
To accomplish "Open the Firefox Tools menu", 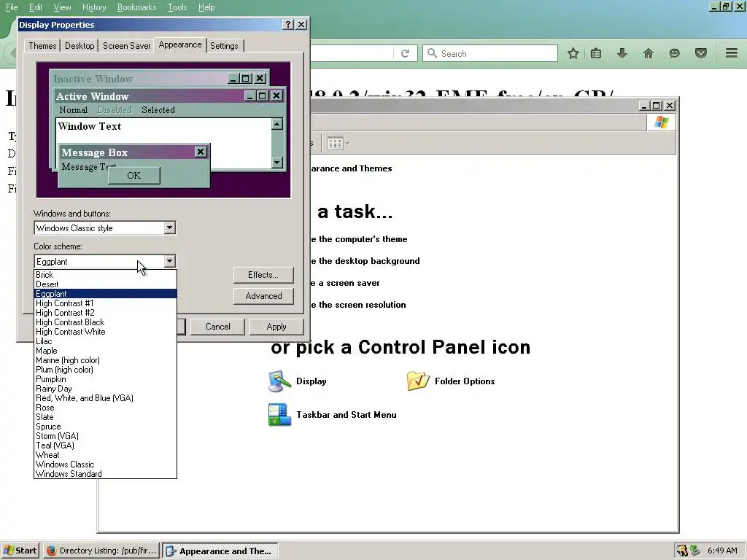I will pyautogui.click(x=177, y=7).
